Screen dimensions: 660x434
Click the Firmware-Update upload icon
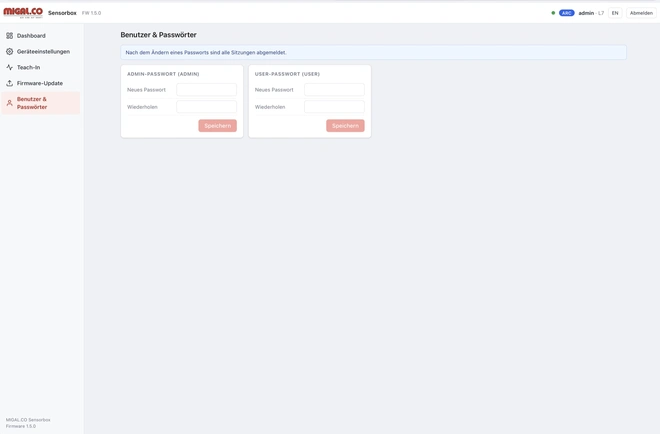pos(9,83)
